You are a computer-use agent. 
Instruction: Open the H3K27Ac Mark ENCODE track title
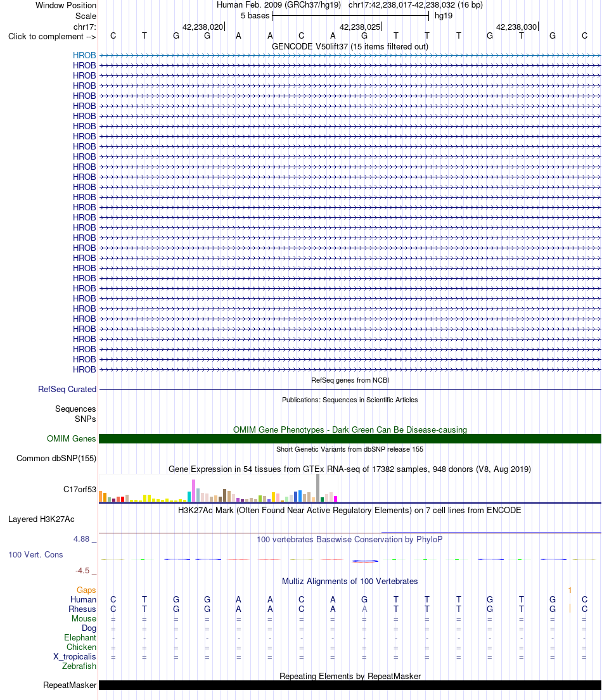click(x=350, y=510)
